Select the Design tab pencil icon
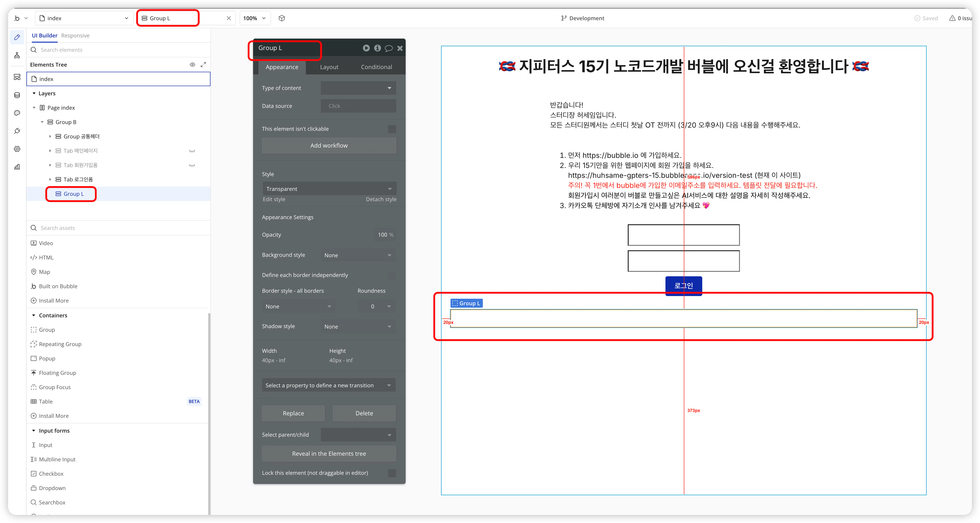 point(17,37)
